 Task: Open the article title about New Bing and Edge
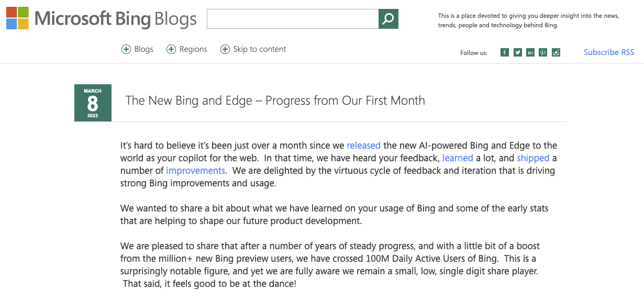(x=275, y=101)
